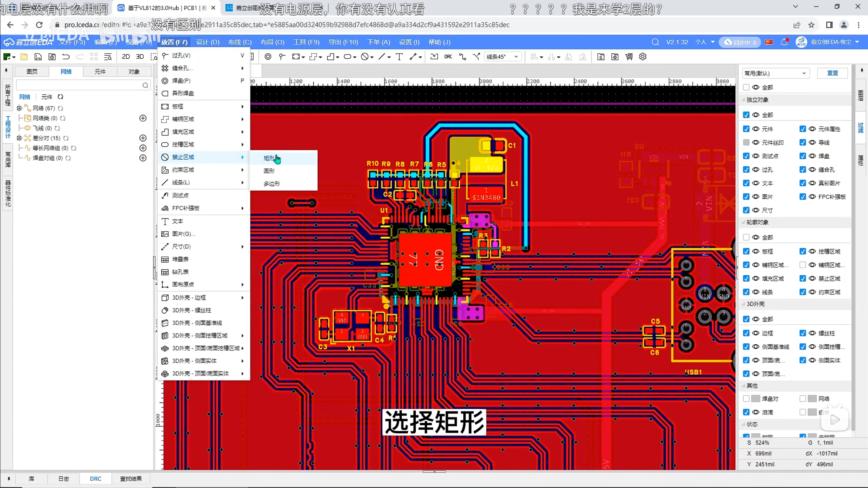Open the notification bell icon
Image resolution: width=868 pixels, height=488 pixels.
coord(784,42)
